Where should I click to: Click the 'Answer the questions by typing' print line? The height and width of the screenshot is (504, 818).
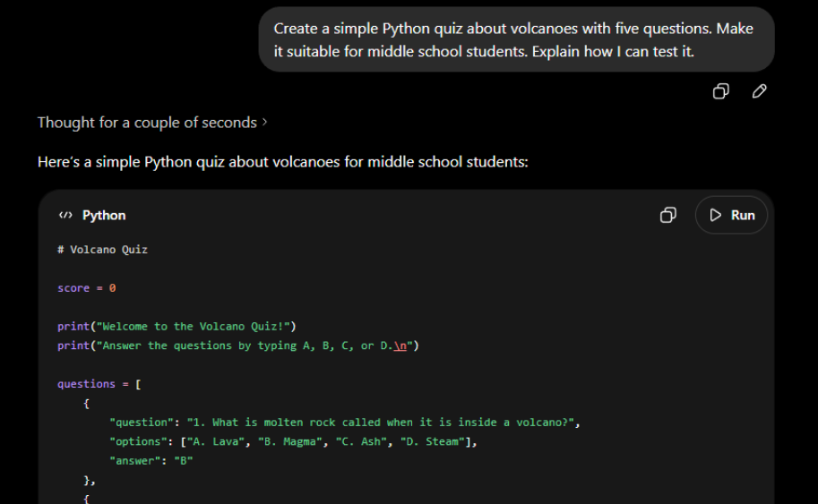pos(238,346)
